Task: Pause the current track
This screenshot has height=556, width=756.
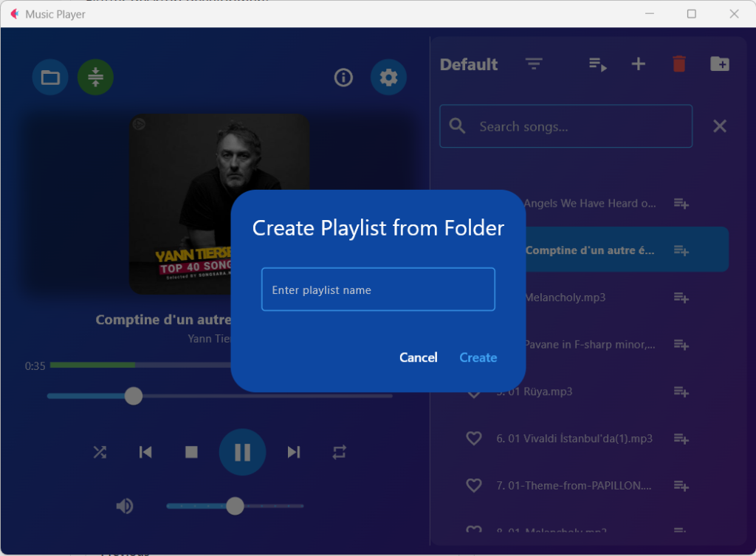Action: pyautogui.click(x=242, y=452)
